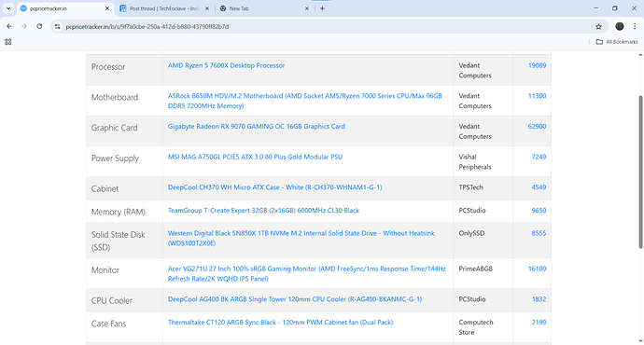Open AMD Ryzen 5 7600X Desktop Processor link

point(226,65)
